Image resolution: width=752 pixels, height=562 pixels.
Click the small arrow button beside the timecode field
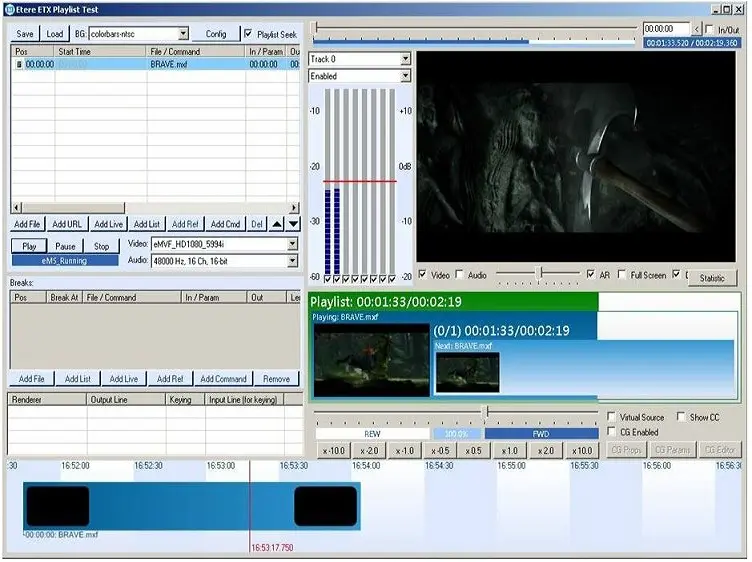point(697,30)
